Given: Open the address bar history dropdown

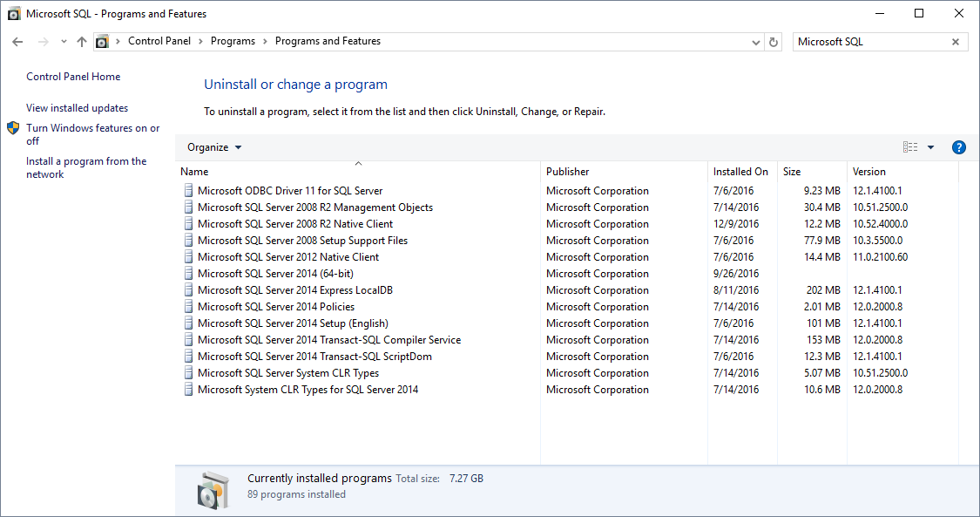Looking at the screenshot, I should pos(755,43).
